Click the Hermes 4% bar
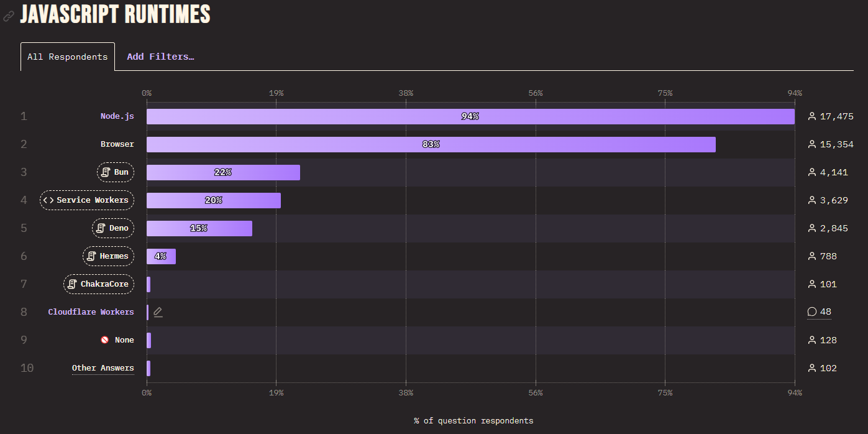Viewport: 868px width, 434px height. point(161,256)
